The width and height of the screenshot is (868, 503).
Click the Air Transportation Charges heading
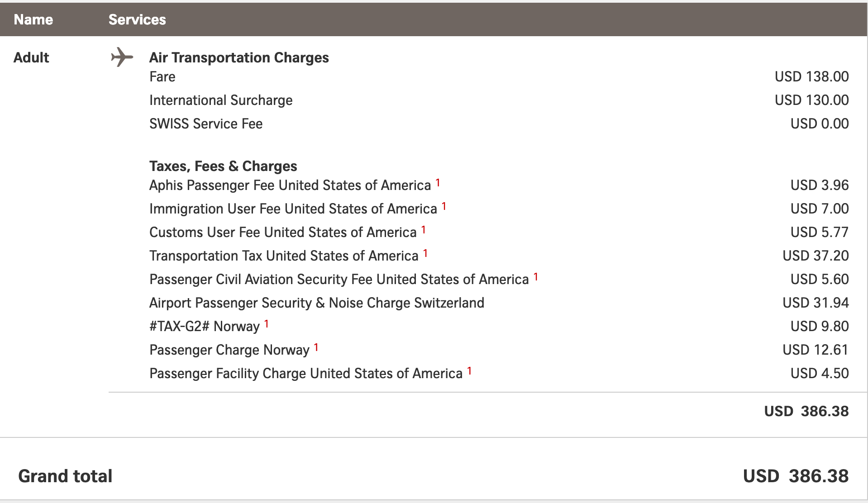click(239, 57)
